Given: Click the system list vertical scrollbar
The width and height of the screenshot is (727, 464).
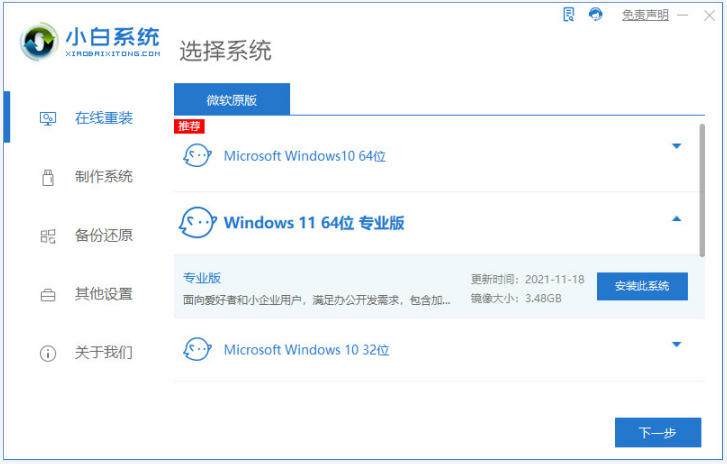Looking at the screenshot, I should [x=702, y=190].
